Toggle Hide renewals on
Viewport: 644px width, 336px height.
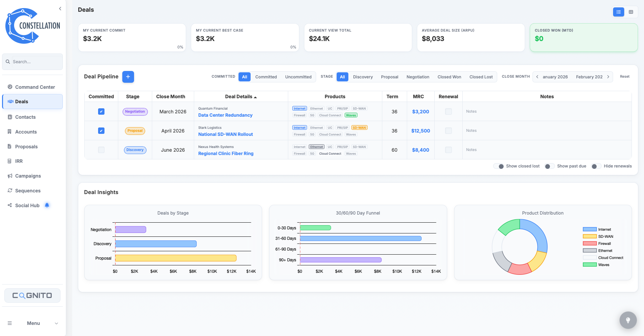pos(596,166)
